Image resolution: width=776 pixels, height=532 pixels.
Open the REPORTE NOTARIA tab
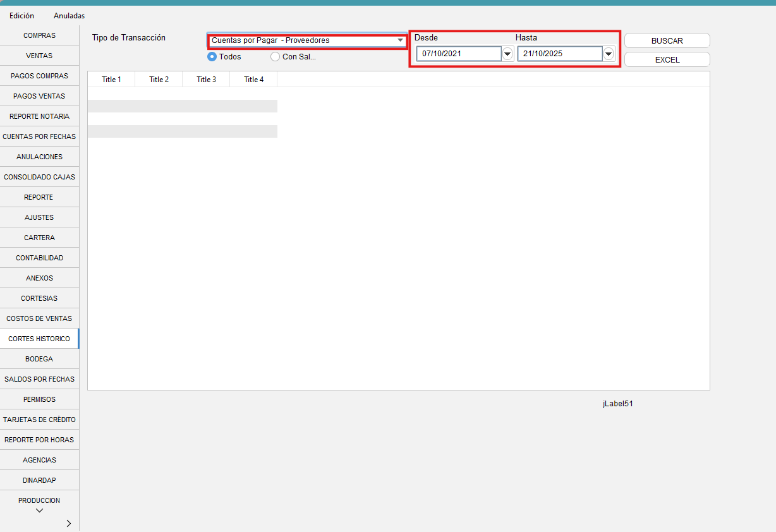click(39, 116)
